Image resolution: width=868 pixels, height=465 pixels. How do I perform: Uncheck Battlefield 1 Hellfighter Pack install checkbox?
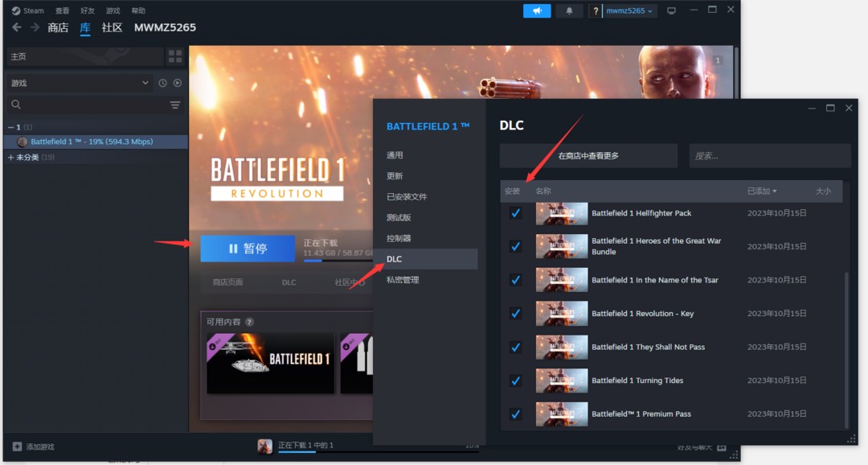coord(515,213)
